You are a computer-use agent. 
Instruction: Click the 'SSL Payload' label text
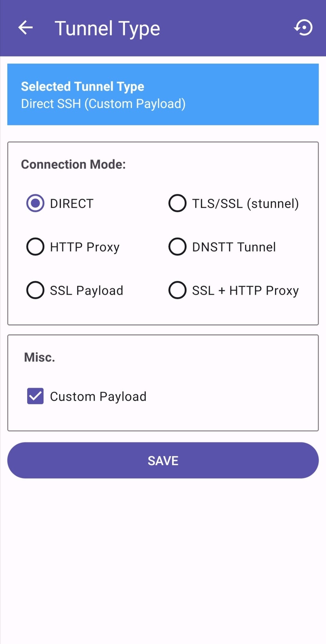coord(86,291)
